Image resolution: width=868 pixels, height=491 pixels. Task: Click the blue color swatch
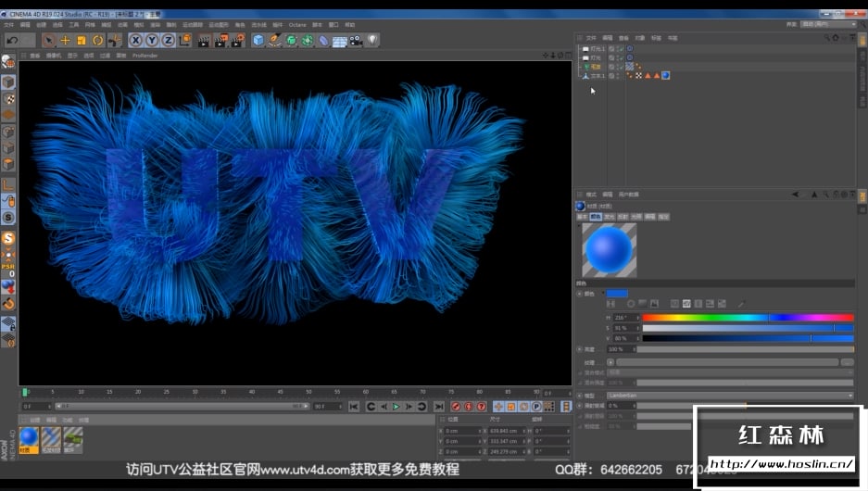tap(617, 294)
